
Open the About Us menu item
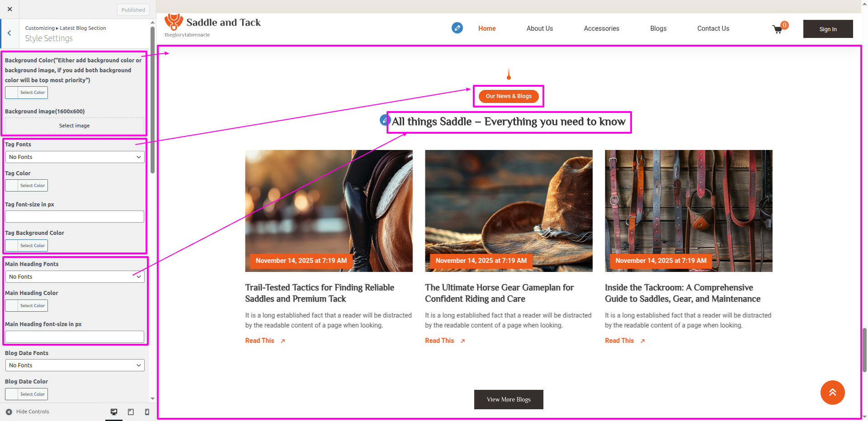coord(539,28)
